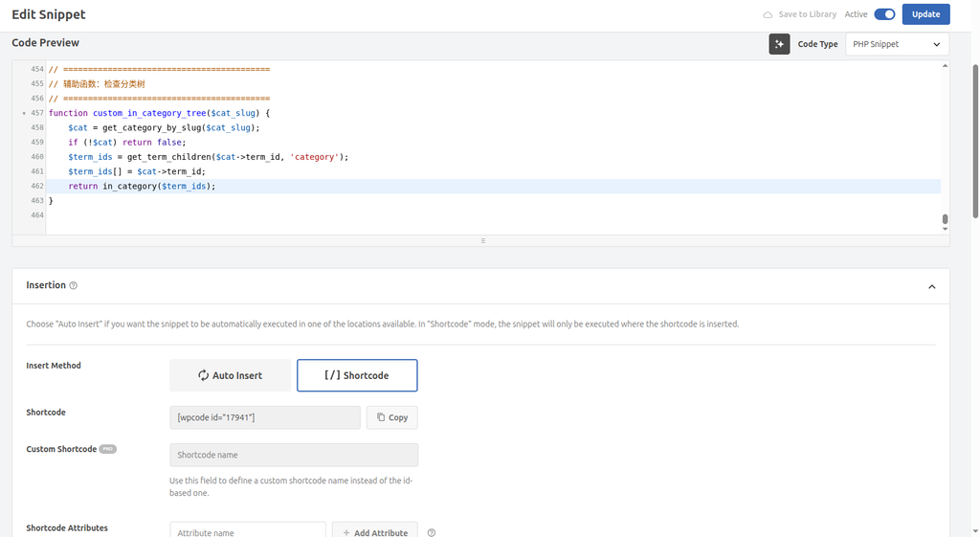
Task: Click the get_category_by_slug line
Action: 164,127
